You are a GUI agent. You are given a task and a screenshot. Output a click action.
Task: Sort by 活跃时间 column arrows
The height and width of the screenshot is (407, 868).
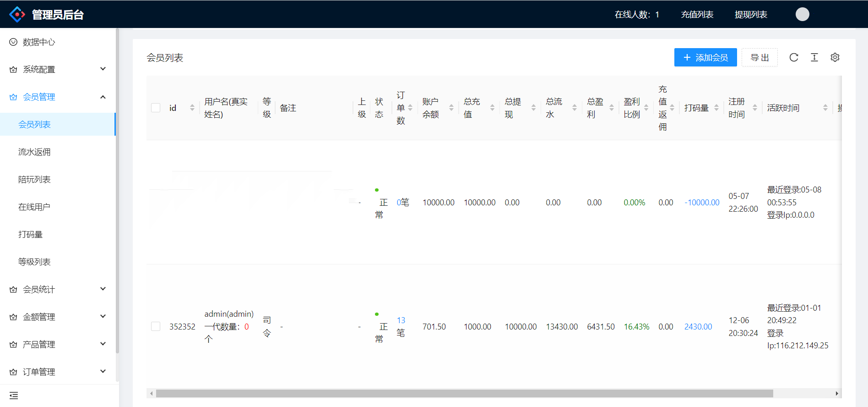pyautogui.click(x=825, y=108)
